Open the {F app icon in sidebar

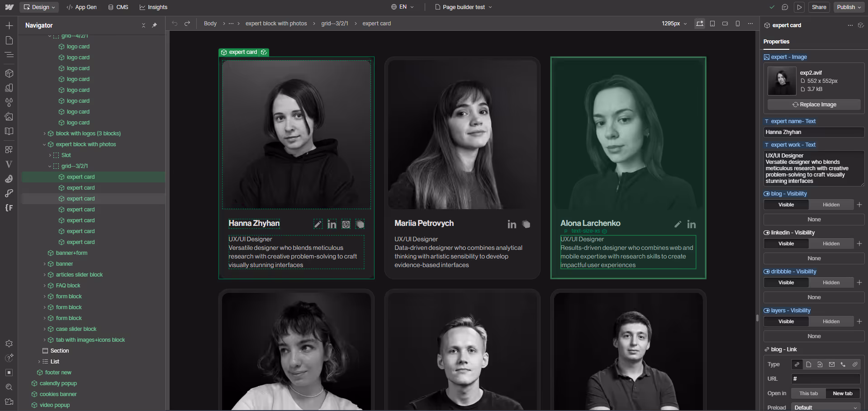9,208
